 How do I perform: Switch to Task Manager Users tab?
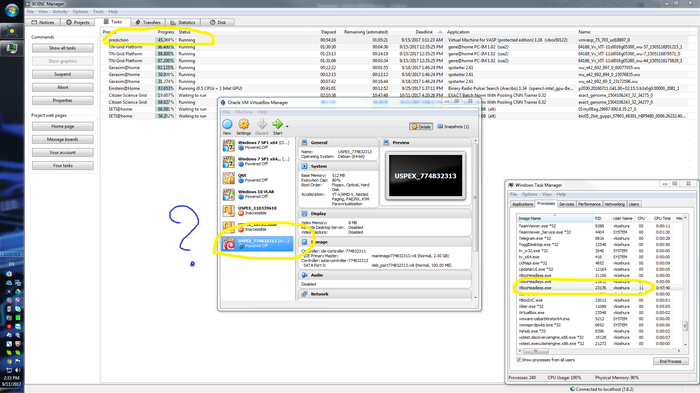(x=634, y=204)
